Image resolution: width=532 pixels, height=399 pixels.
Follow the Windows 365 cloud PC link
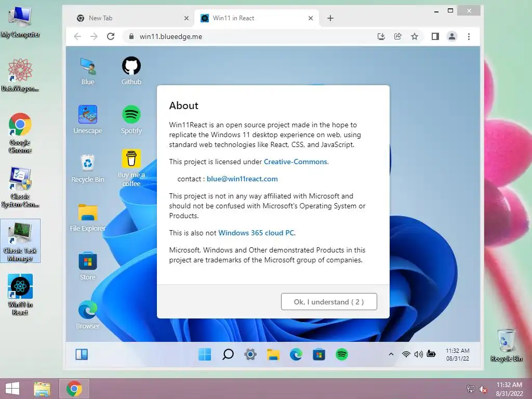click(256, 233)
